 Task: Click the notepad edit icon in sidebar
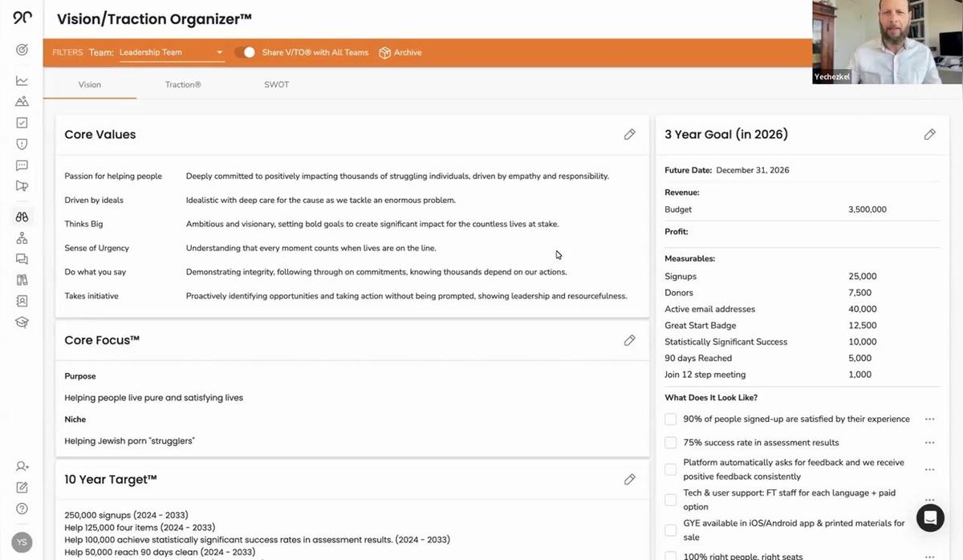tap(22, 487)
